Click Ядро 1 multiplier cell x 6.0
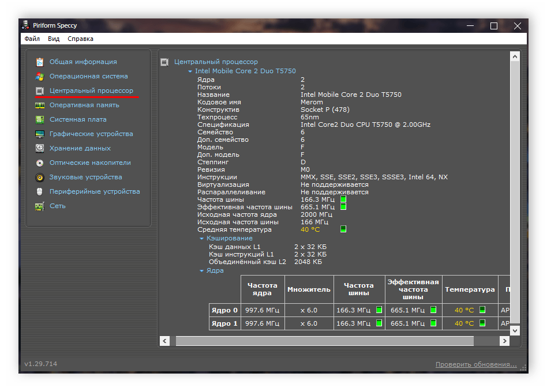This screenshot has height=392, width=547. [x=309, y=323]
